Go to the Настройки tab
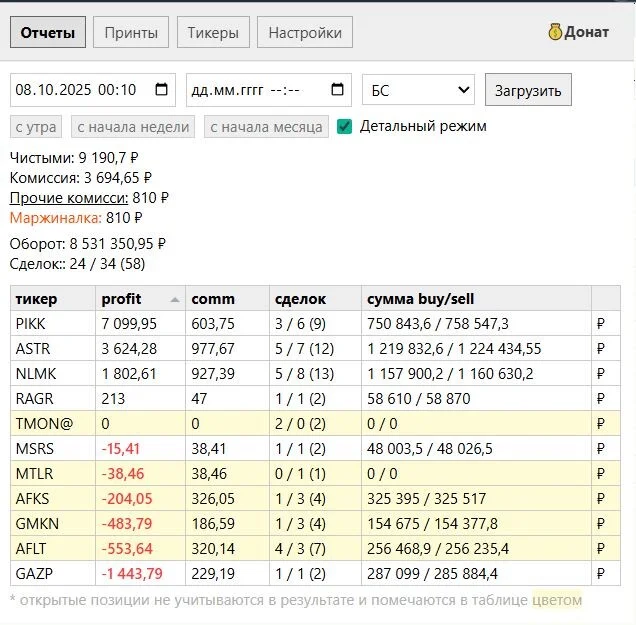Screen dimensions: 636x625 (x=305, y=32)
